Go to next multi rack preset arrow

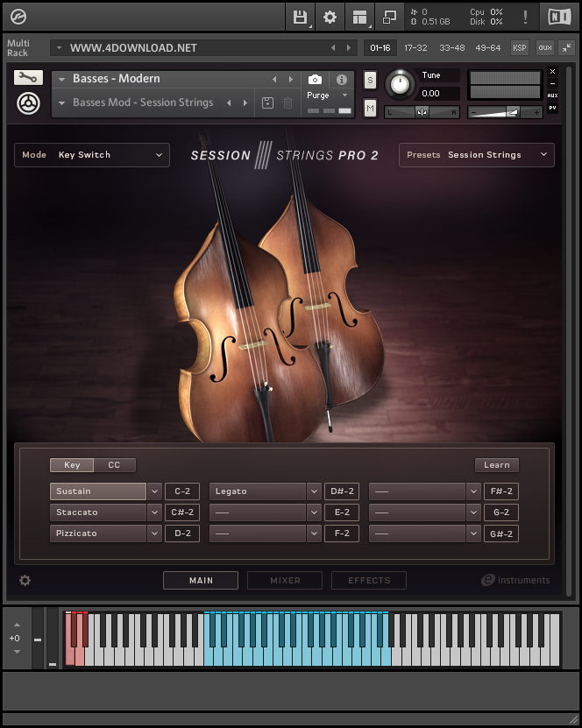coord(349,48)
